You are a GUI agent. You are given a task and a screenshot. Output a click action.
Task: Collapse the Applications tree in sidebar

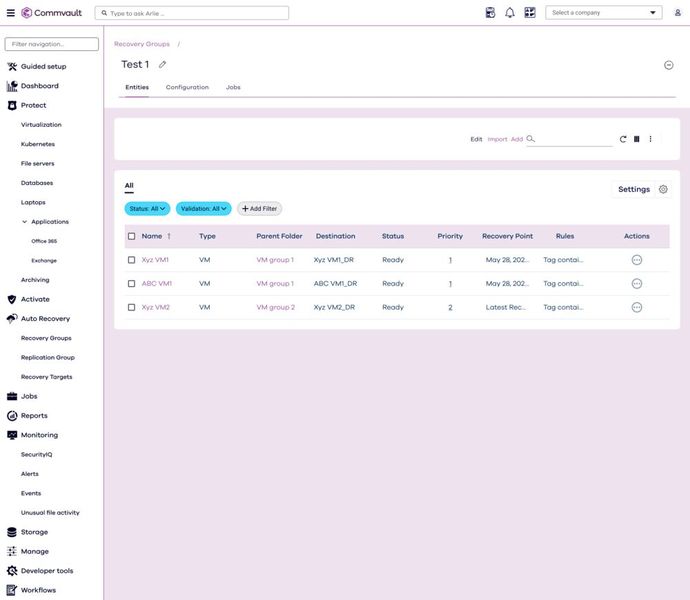(x=24, y=222)
